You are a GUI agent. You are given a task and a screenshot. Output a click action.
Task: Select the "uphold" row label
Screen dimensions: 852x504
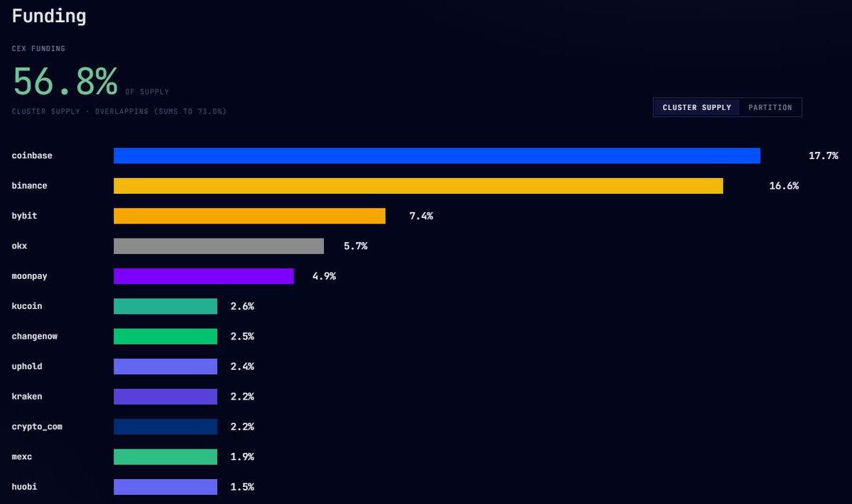(x=27, y=366)
